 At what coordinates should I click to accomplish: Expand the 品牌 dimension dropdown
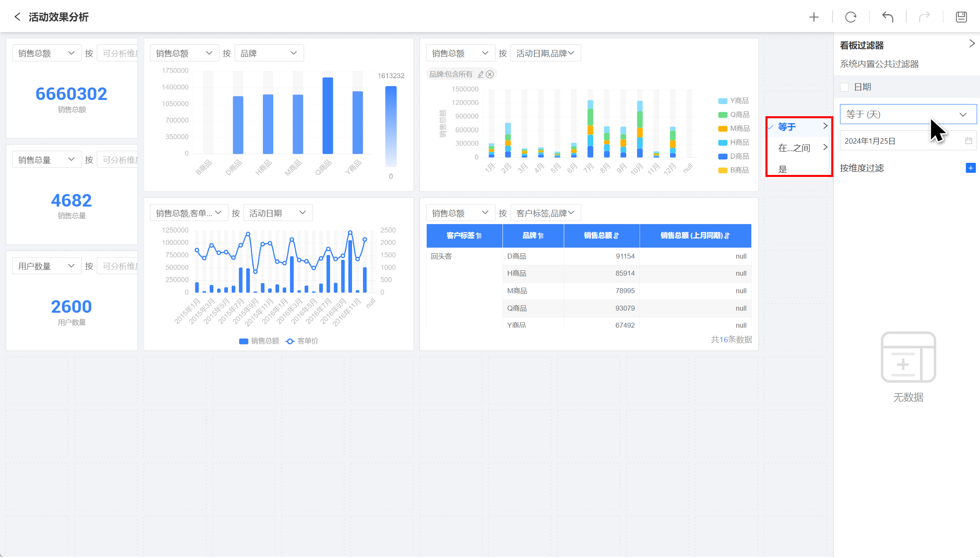pos(269,53)
